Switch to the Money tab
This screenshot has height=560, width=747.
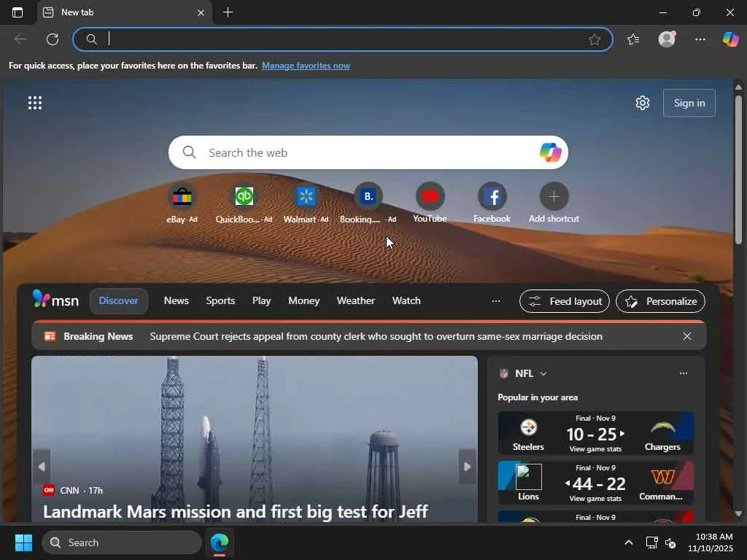304,301
